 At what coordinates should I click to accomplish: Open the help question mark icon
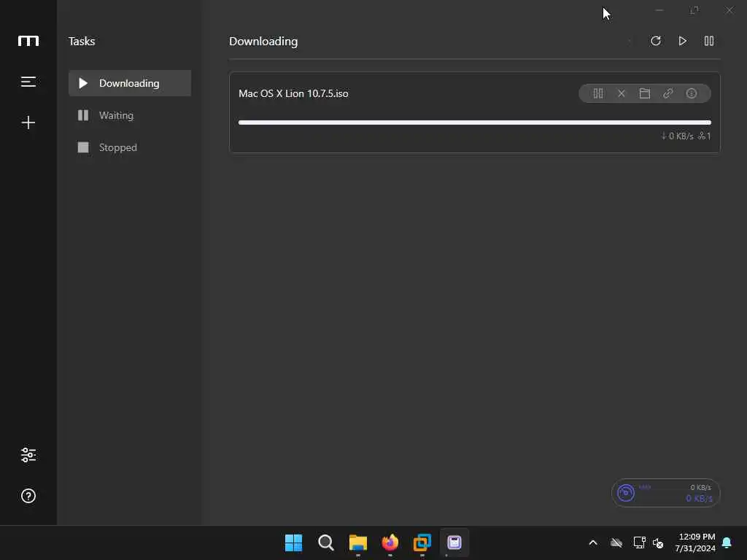(28, 496)
